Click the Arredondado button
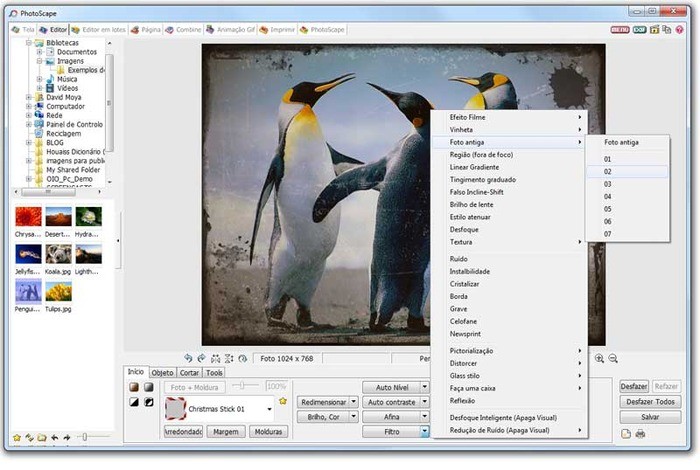700x470 pixels. click(x=183, y=432)
